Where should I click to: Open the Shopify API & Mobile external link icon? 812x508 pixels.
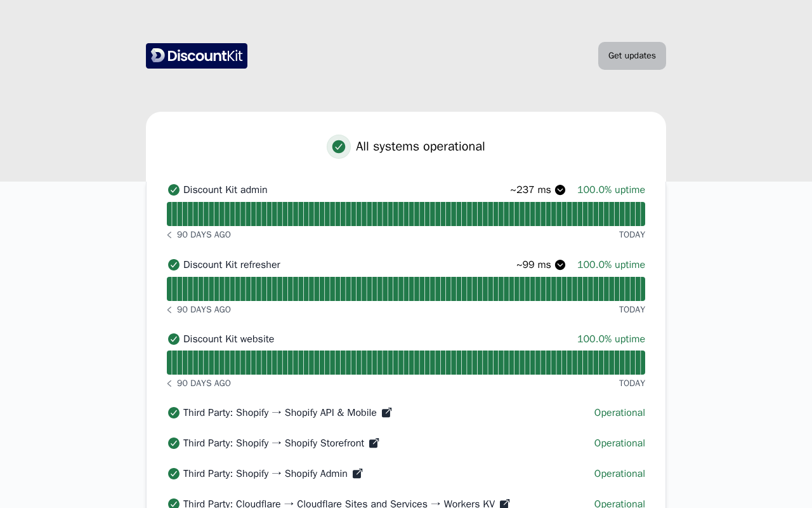pyautogui.click(x=386, y=413)
